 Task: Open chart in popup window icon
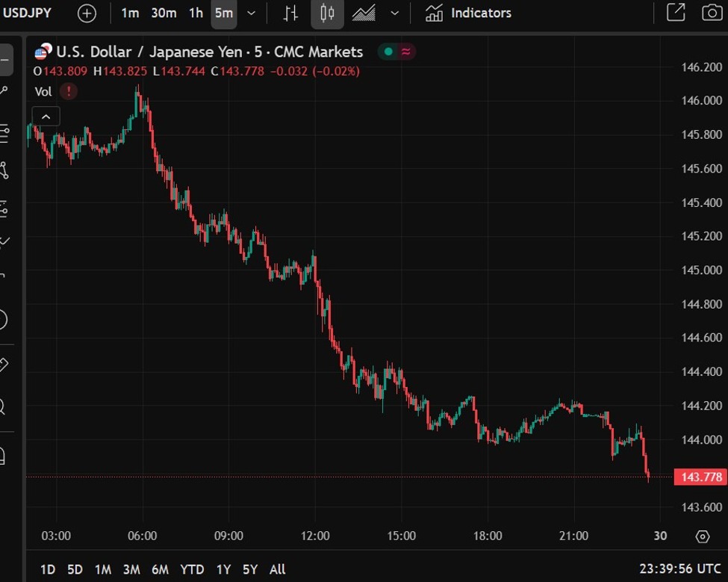676,13
